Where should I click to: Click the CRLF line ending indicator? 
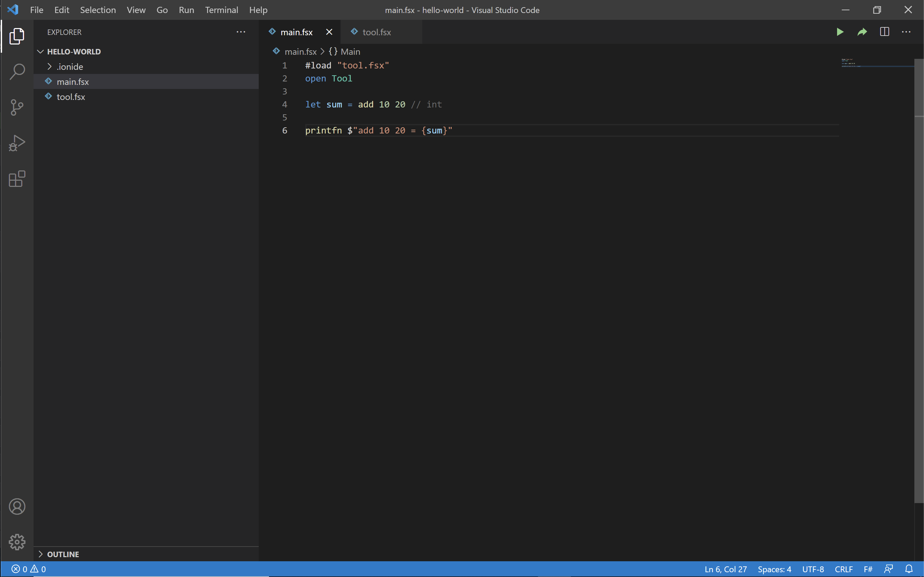(x=844, y=569)
